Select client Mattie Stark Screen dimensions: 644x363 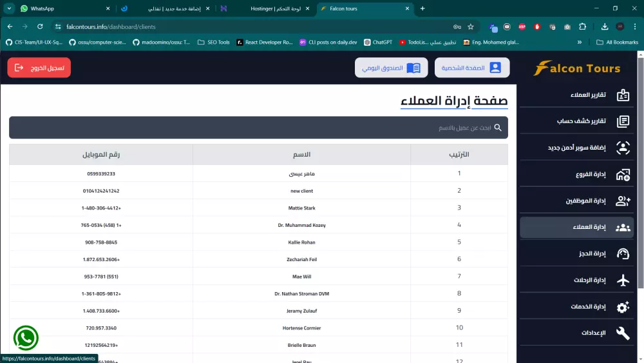(301, 208)
